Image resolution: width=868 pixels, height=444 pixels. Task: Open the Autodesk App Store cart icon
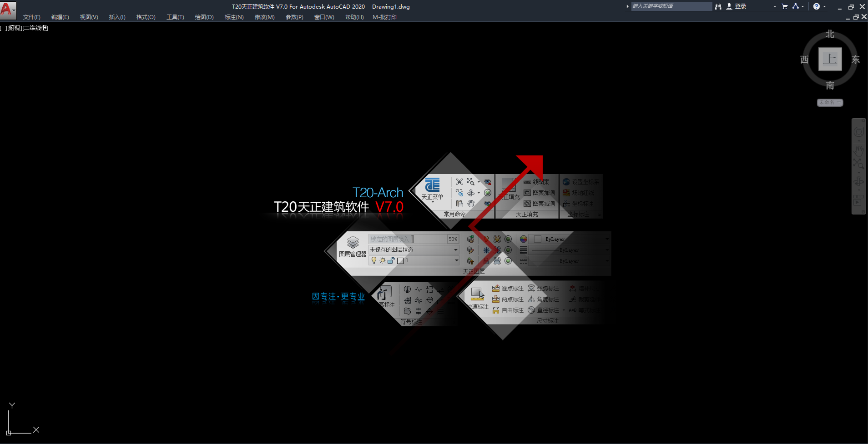tap(785, 6)
